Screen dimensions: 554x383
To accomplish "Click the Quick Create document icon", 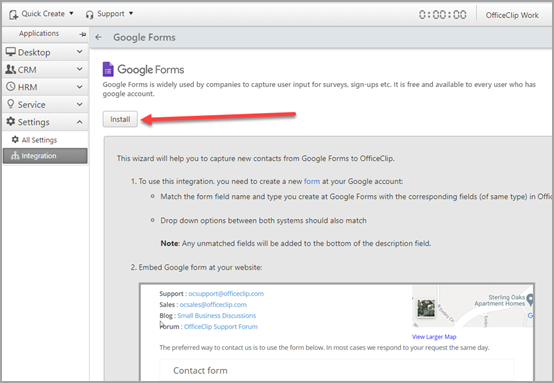I will [x=13, y=14].
